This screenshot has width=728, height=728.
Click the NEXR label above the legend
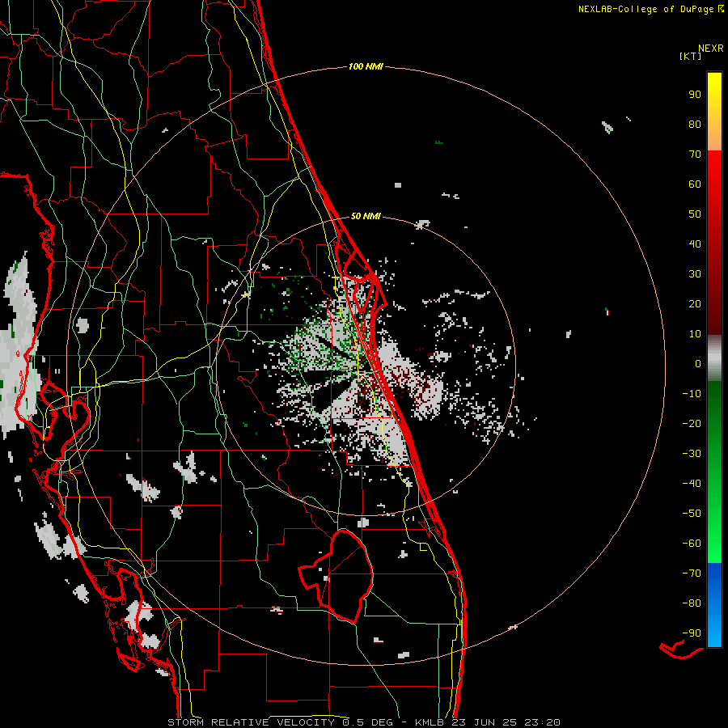[711, 49]
